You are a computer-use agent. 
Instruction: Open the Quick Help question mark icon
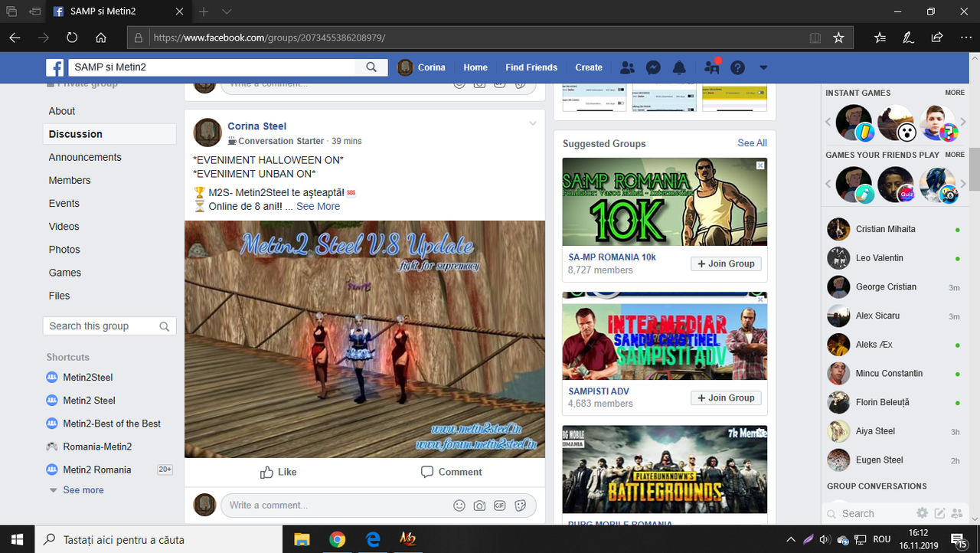737,67
